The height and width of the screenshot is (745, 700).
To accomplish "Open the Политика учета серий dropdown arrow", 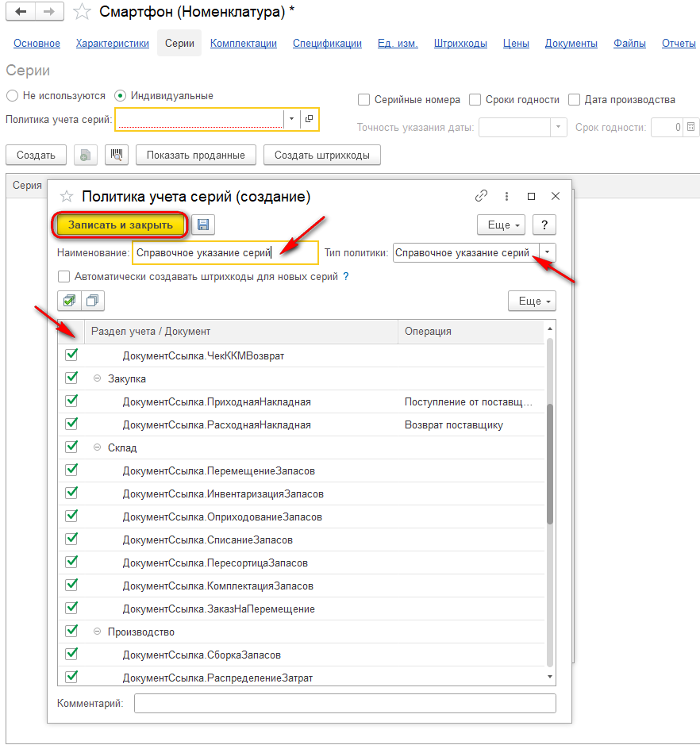I will pos(291,119).
